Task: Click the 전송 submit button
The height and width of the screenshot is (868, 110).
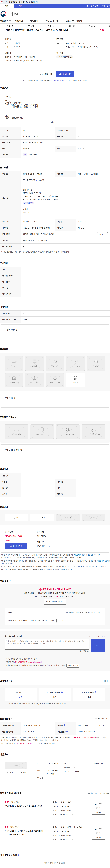Action: tap(98, 646)
